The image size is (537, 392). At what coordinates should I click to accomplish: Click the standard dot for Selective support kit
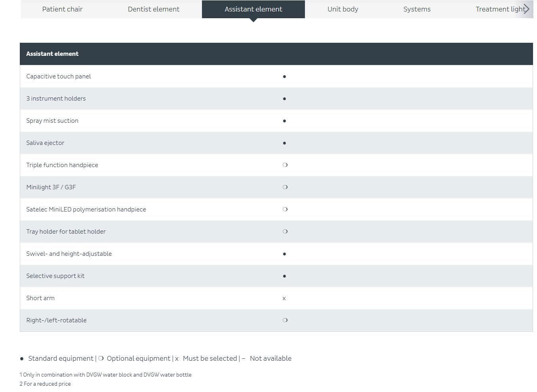point(284,276)
